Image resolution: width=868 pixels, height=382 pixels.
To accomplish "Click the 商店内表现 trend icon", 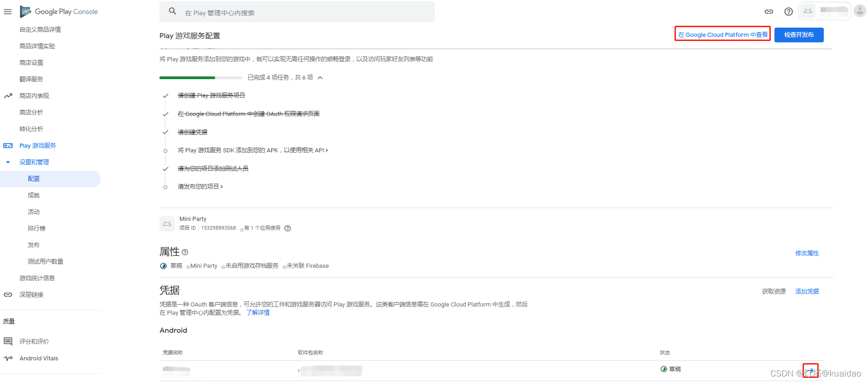I will [8, 96].
